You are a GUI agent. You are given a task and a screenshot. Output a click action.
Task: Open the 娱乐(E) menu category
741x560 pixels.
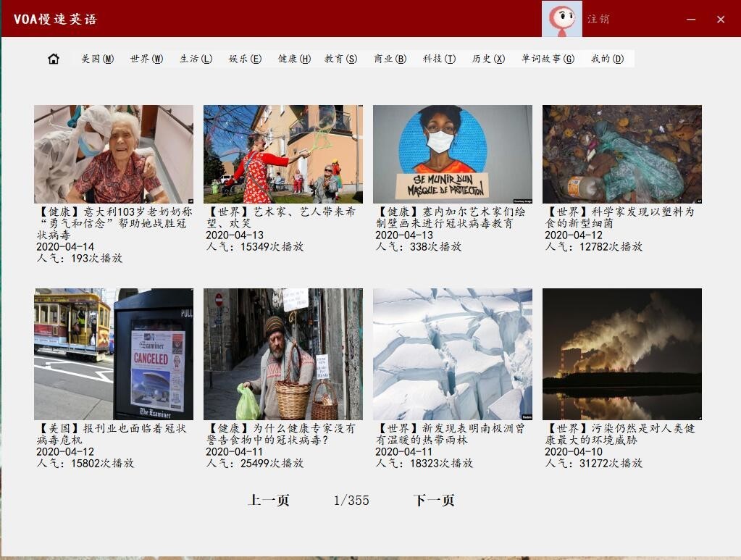245,59
